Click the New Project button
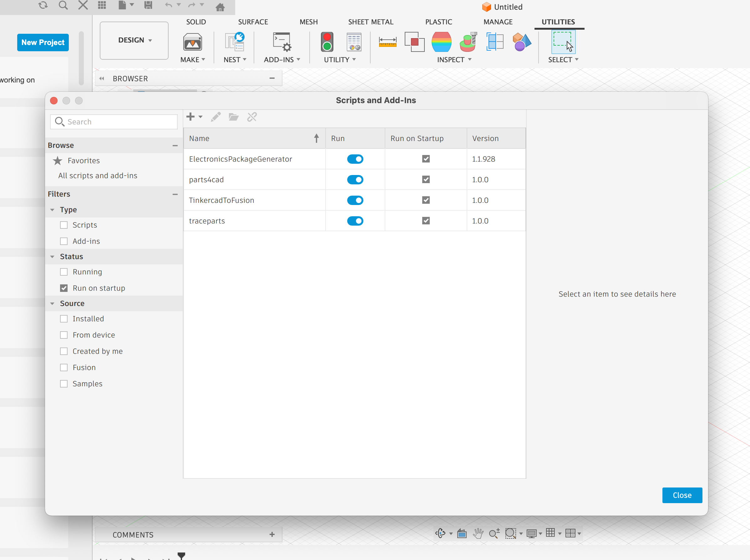Screen dimensions: 750x560 coord(43,42)
